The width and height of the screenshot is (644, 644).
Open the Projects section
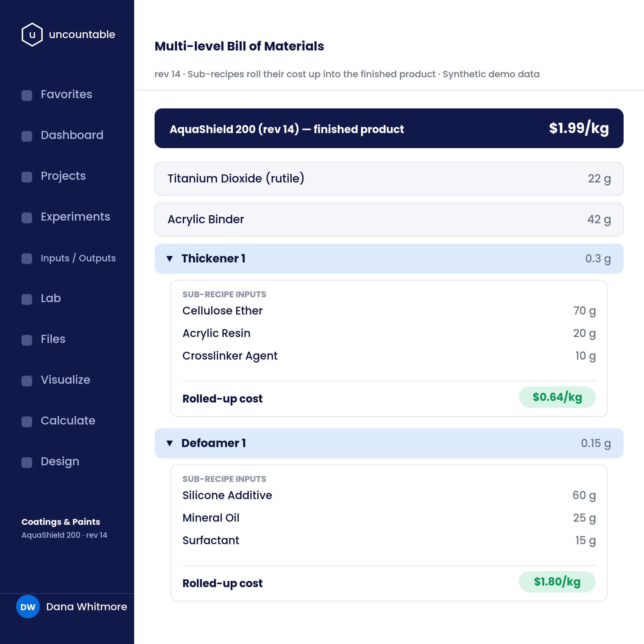pos(63,176)
